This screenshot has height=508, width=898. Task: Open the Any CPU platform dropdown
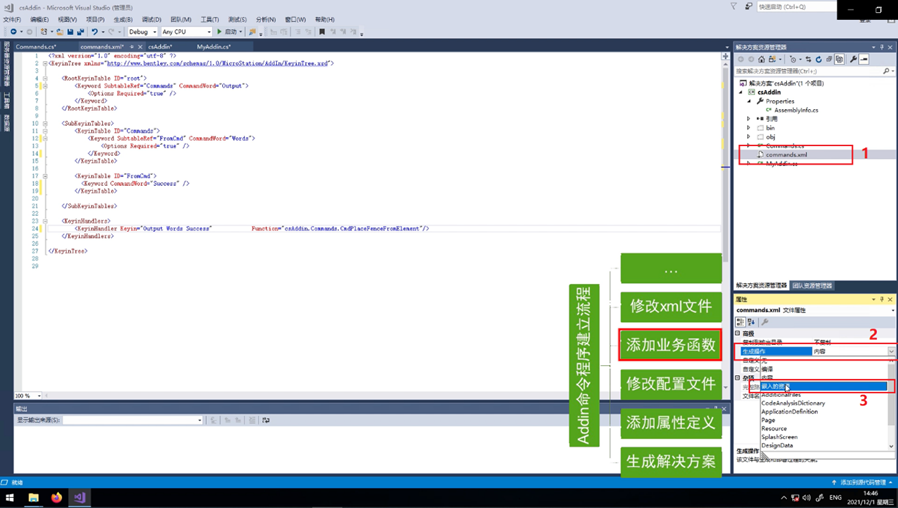coord(209,31)
